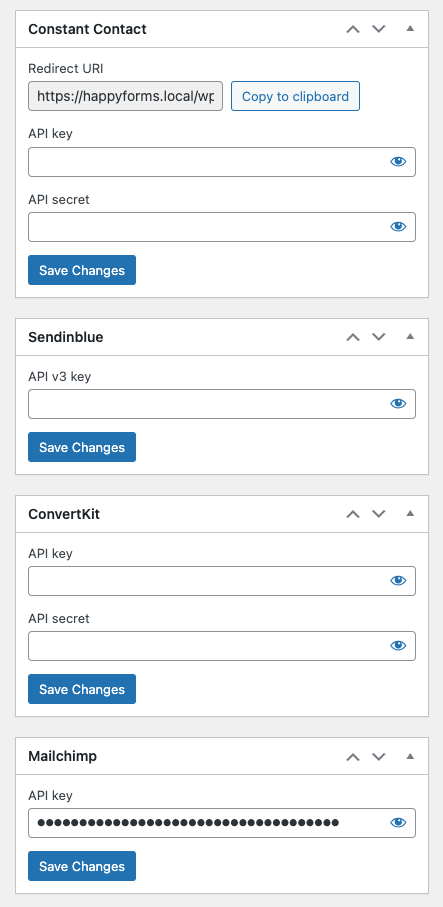Copy Redirect URI to clipboard
The height and width of the screenshot is (907, 443).
tap(296, 96)
